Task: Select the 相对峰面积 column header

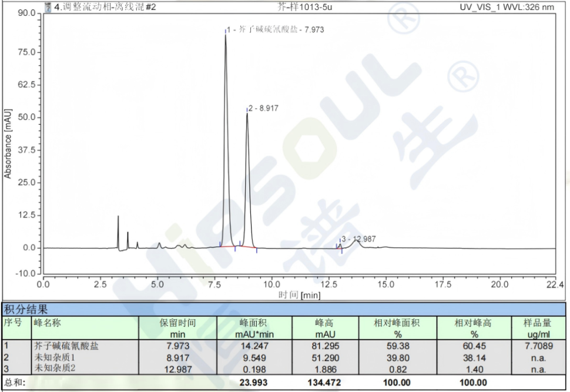Action: [x=398, y=323]
